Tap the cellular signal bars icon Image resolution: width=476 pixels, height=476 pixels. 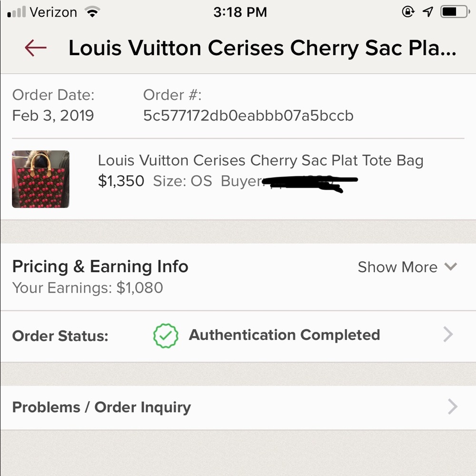click(16, 12)
